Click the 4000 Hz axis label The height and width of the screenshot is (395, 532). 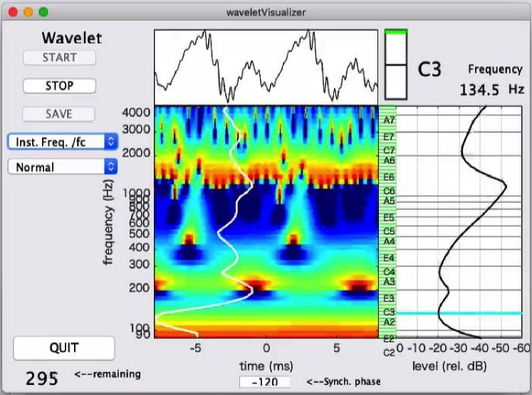(x=136, y=112)
